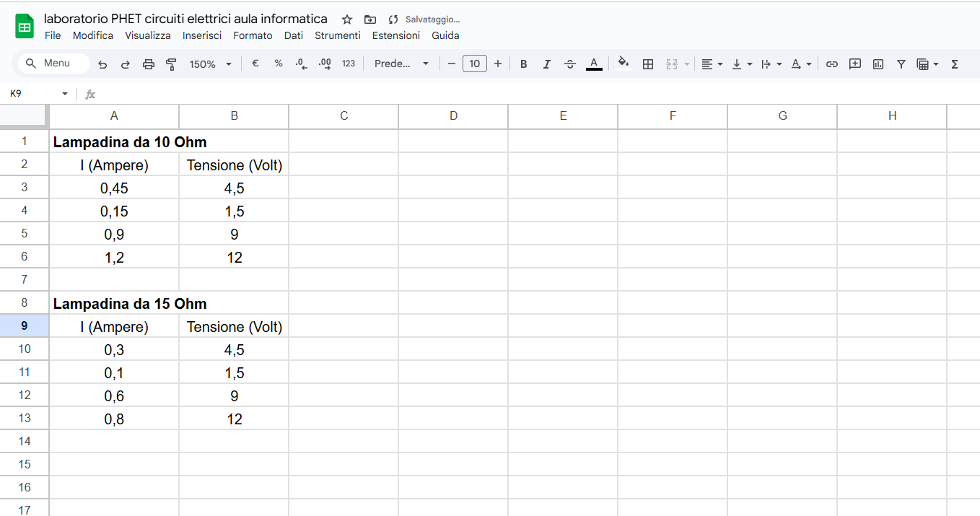The width and height of the screenshot is (980, 516).
Task: Click the formula bar
Action: coord(538,94)
